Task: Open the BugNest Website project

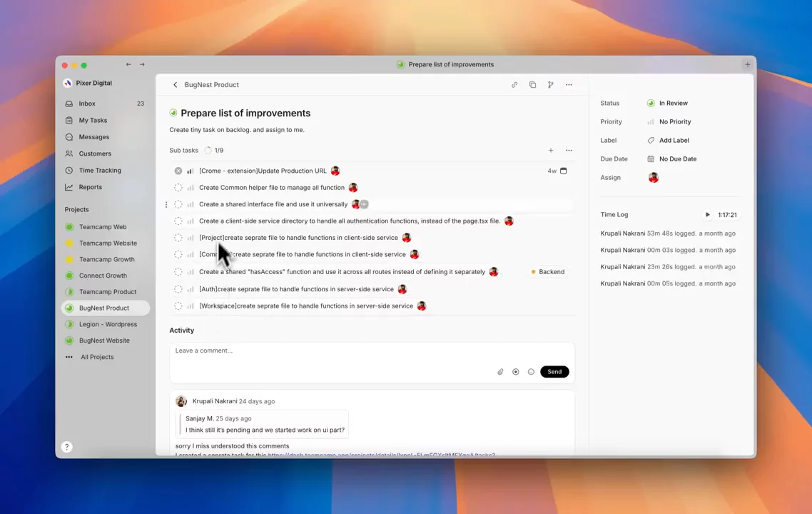Action: 104,341
